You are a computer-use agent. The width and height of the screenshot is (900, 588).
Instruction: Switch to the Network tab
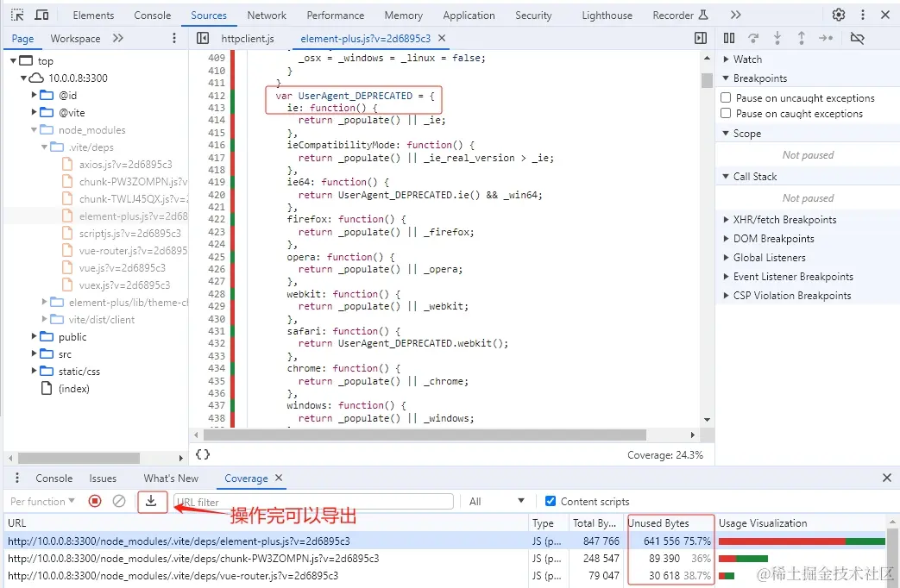coord(267,16)
